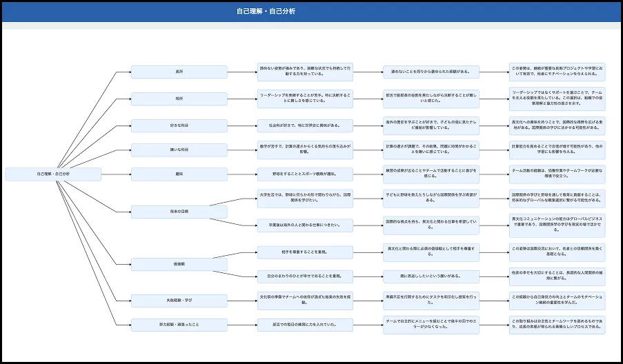The image size is (623, 364).
Task: Click node 諦めないことを周りから褒められた経験
Action: click(x=431, y=72)
